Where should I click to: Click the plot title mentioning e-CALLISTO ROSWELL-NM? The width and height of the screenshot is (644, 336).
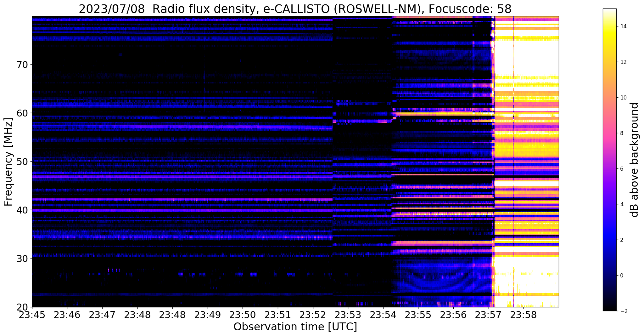click(x=295, y=9)
